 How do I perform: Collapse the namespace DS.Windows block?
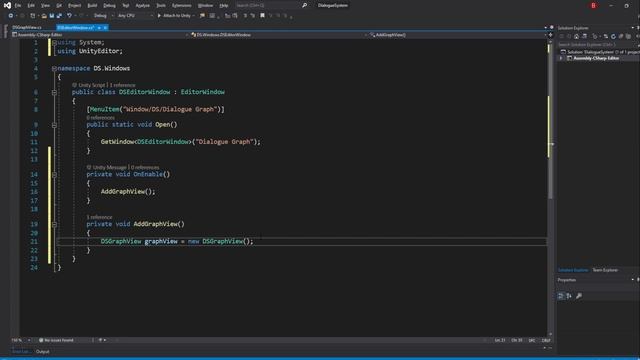tap(54, 69)
